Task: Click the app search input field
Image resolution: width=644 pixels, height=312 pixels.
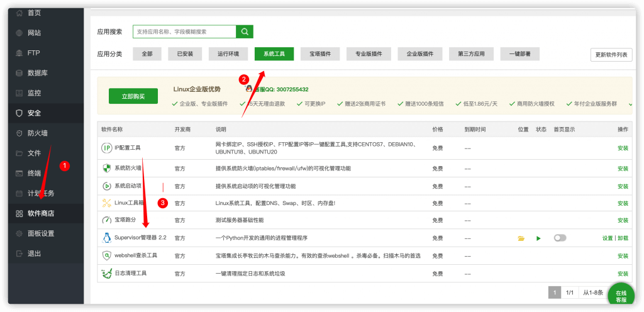Action: click(184, 31)
